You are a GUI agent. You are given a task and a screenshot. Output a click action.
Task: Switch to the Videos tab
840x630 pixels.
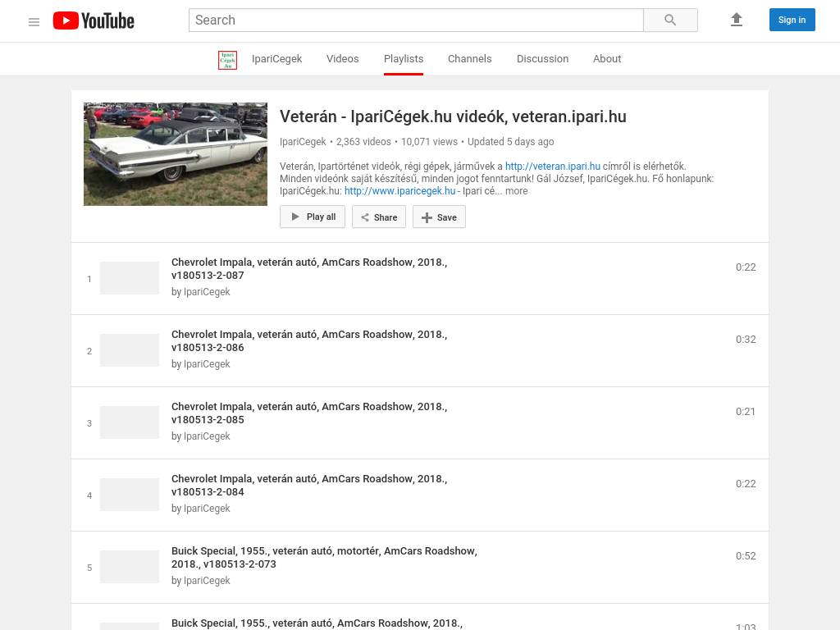[x=342, y=59]
